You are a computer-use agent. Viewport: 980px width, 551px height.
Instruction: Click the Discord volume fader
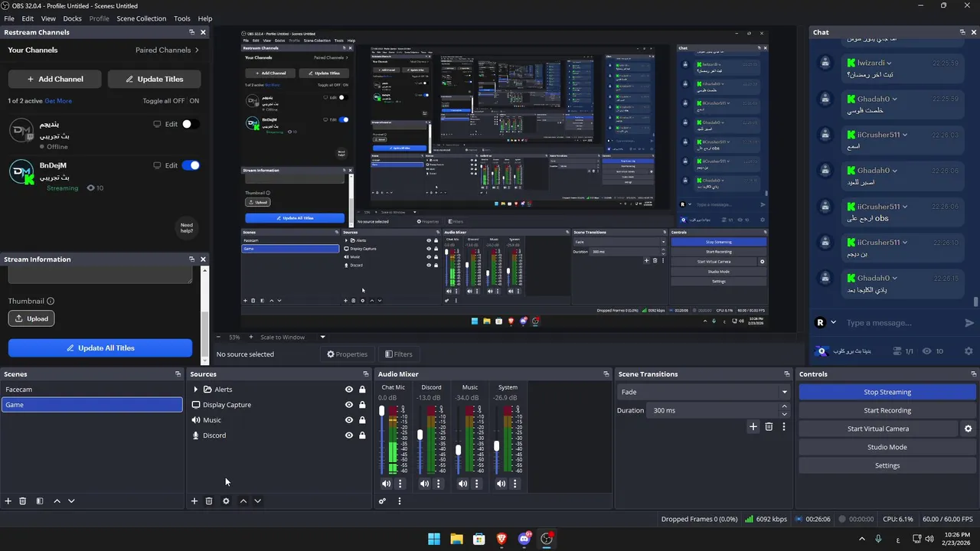point(420,435)
